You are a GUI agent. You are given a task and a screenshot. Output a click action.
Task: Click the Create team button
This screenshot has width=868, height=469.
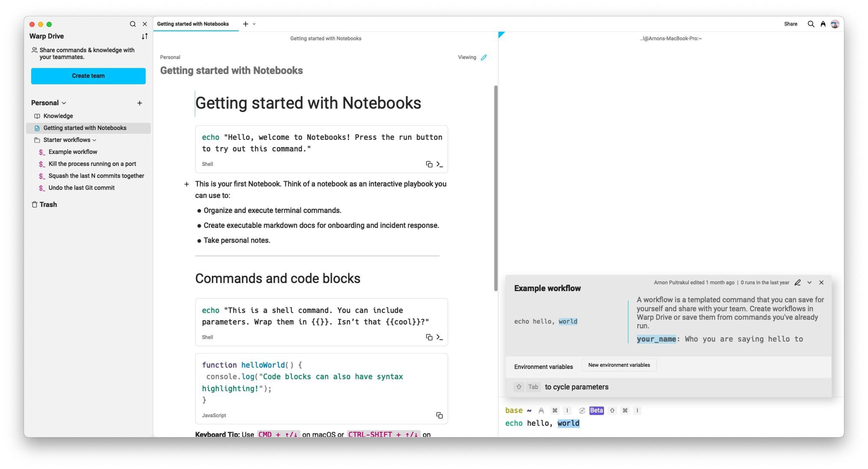pyautogui.click(x=88, y=76)
